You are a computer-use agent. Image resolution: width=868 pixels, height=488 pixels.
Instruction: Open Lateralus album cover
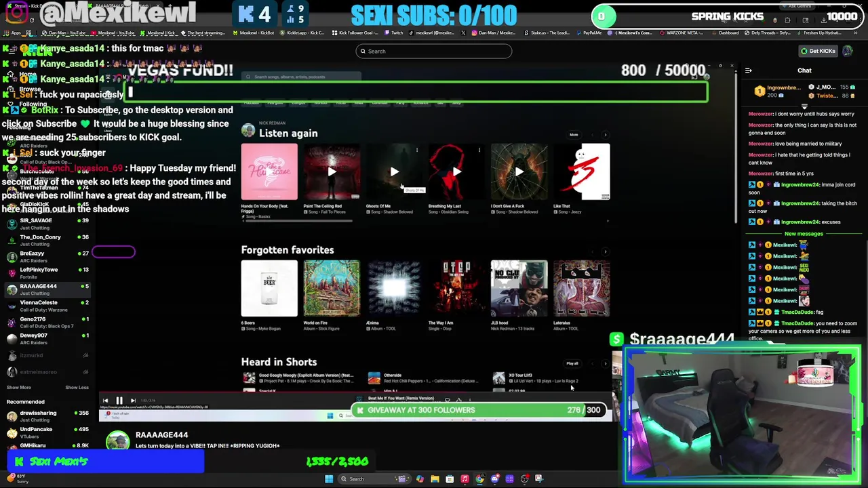(581, 289)
